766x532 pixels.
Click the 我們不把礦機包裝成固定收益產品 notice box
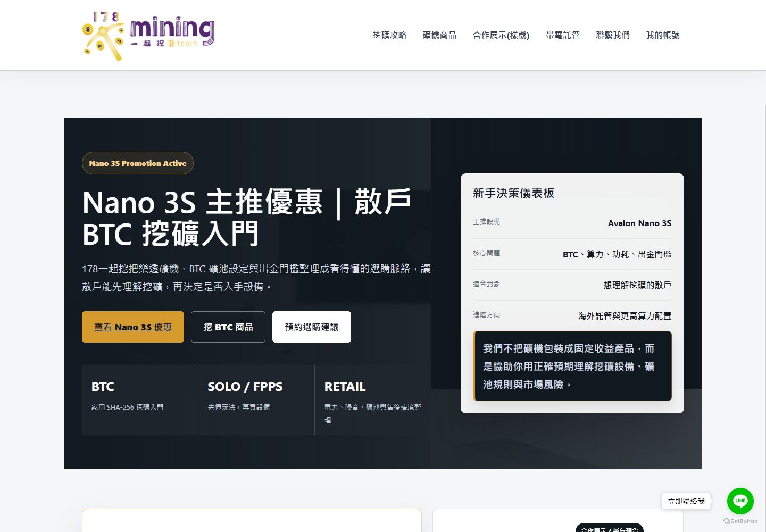[x=572, y=366]
